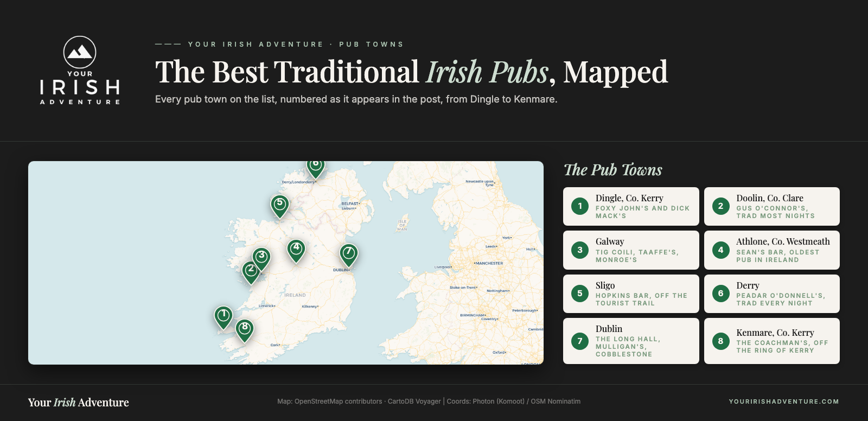Viewport: 868px width, 421px height.
Task: Click 'Gus O'Connor's, trad most nights' text
Action: pyautogui.click(x=776, y=212)
